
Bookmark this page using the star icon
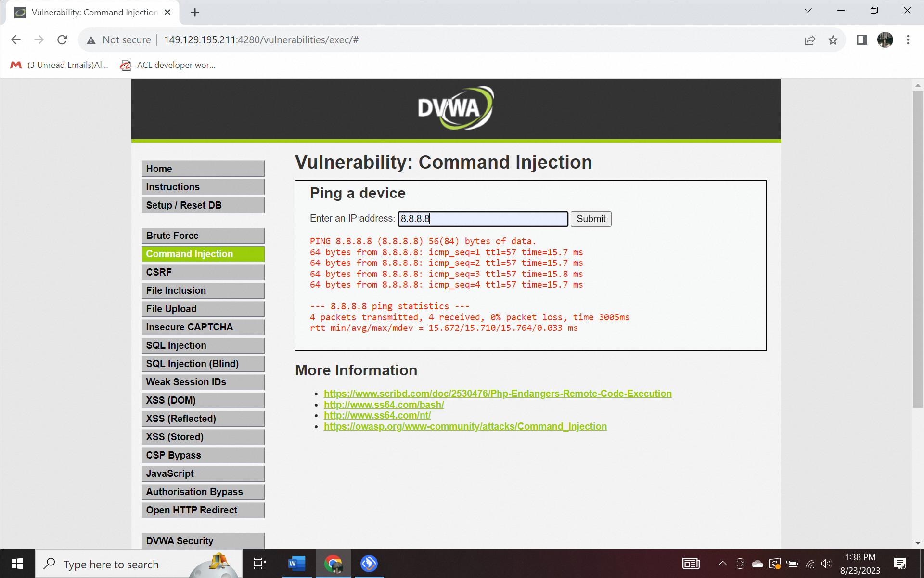(x=833, y=40)
